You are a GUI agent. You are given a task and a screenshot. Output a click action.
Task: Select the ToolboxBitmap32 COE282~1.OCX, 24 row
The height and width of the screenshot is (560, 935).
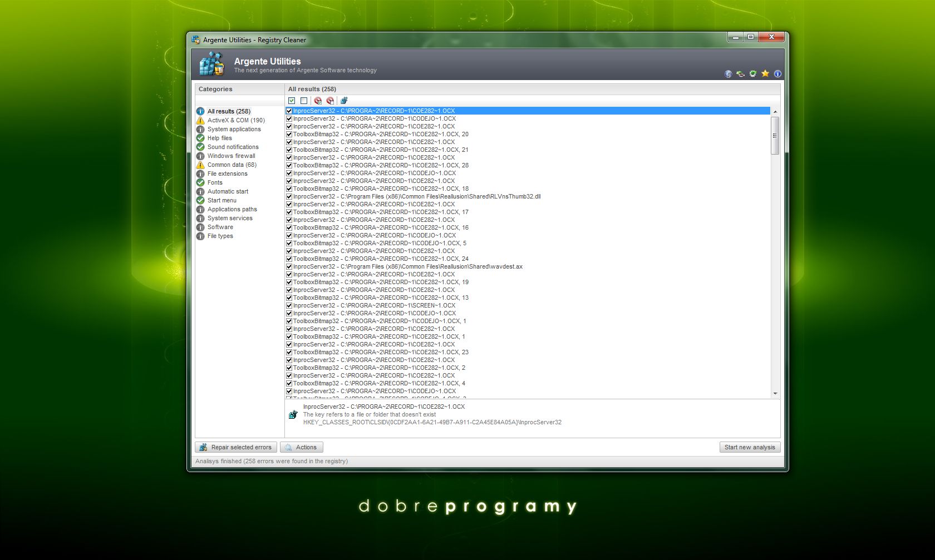pos(528,259)
